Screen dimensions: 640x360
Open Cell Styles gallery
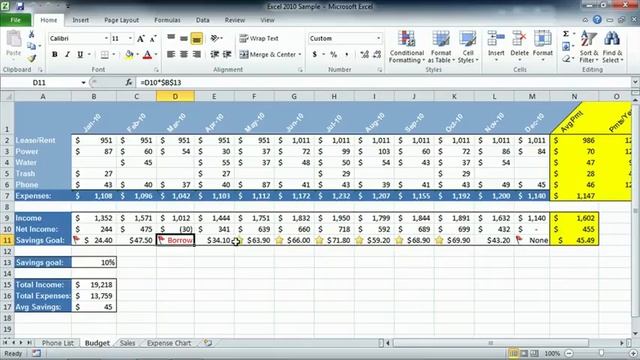click(468, 47)
